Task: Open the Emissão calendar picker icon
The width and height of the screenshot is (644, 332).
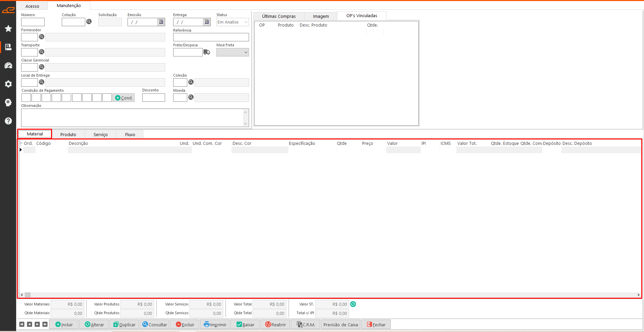Action: coord(161,22)
